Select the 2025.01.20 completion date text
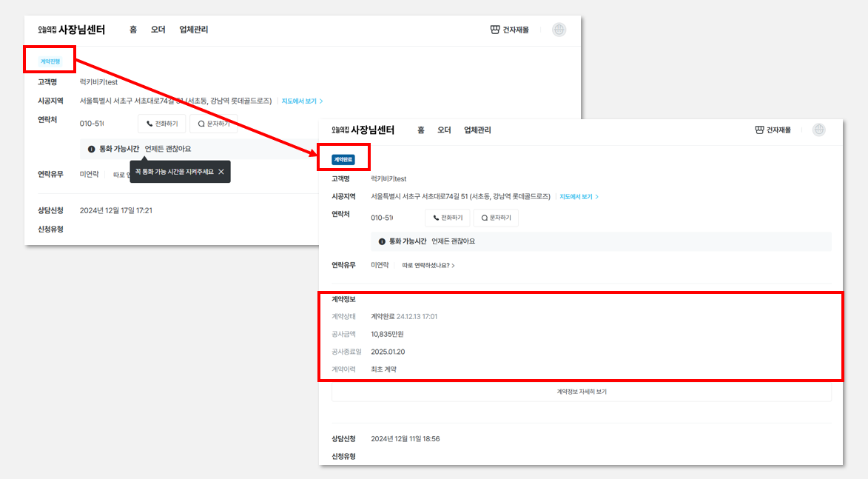 (x=388, y=352)
